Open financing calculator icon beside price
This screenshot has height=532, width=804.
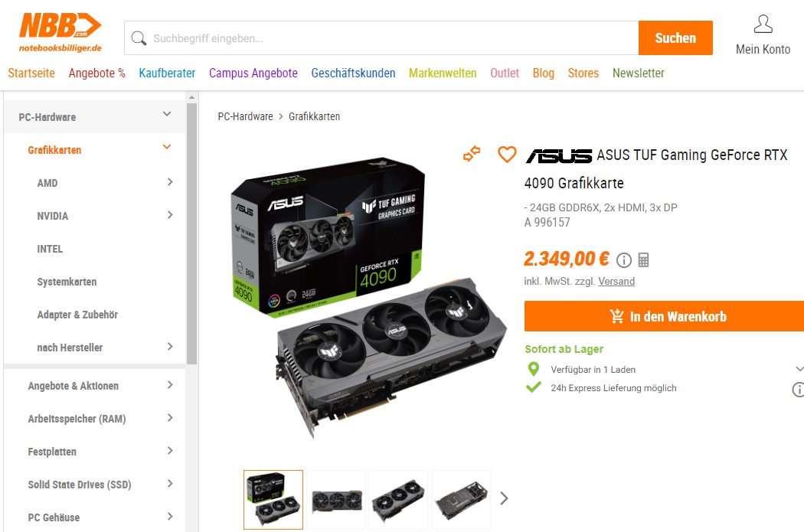(x=643, y=259)
